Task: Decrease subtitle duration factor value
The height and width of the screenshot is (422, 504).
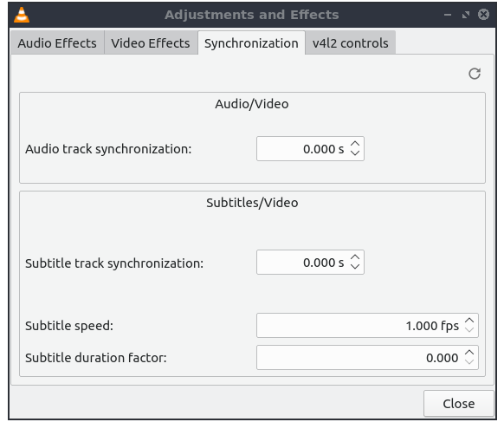Action: coord(469,361)
